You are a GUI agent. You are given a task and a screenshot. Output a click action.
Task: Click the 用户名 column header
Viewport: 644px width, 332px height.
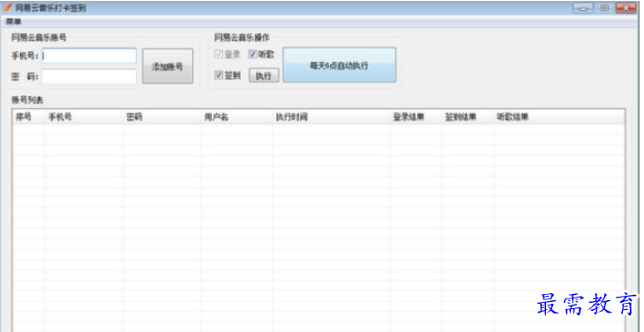pyautogui.click(x=236, y=117)
